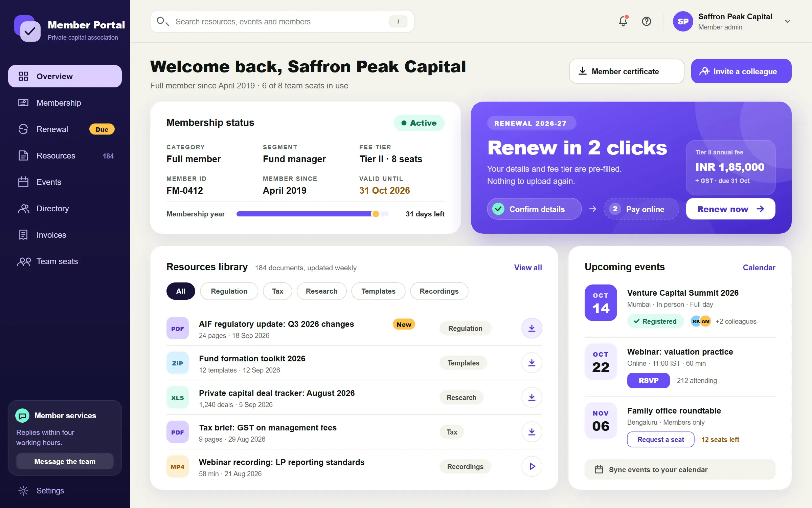Screen dimensions: 812x508
Task: Filter resources by Regulation chip
Action: (229, 291)
